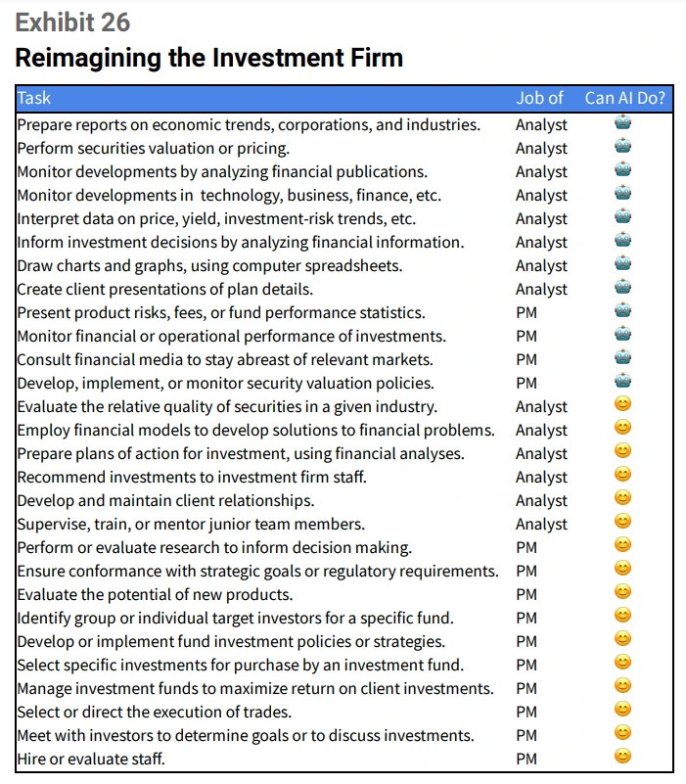Image resolution: width=686 pixels, height=784 pixels.
Task: Click the robot icon beside 'Prepare reports on economic trends'
Action: click(622, 122)
